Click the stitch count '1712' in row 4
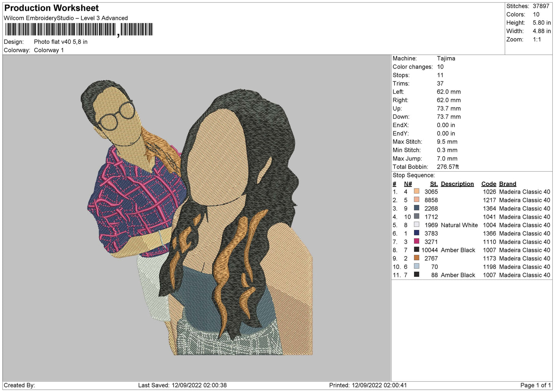This screenshot has width=555, height=392. click(x=431, y=217)
